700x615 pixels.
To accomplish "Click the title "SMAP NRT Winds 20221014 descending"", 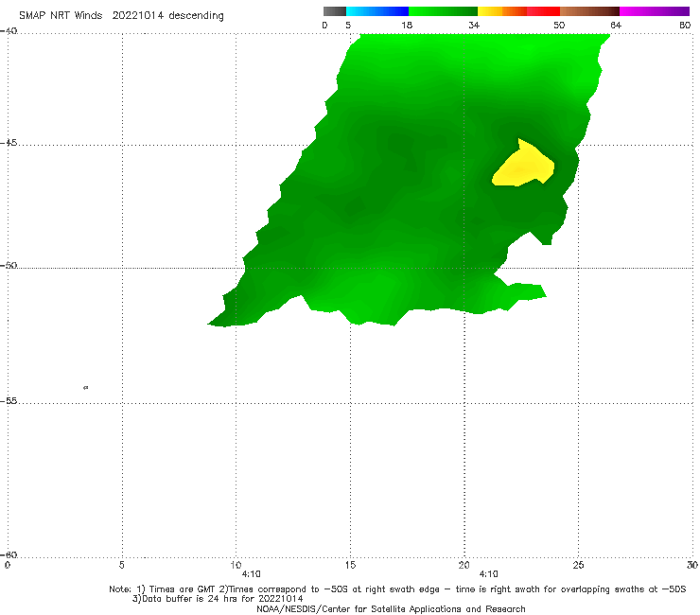I will (121, 16).
